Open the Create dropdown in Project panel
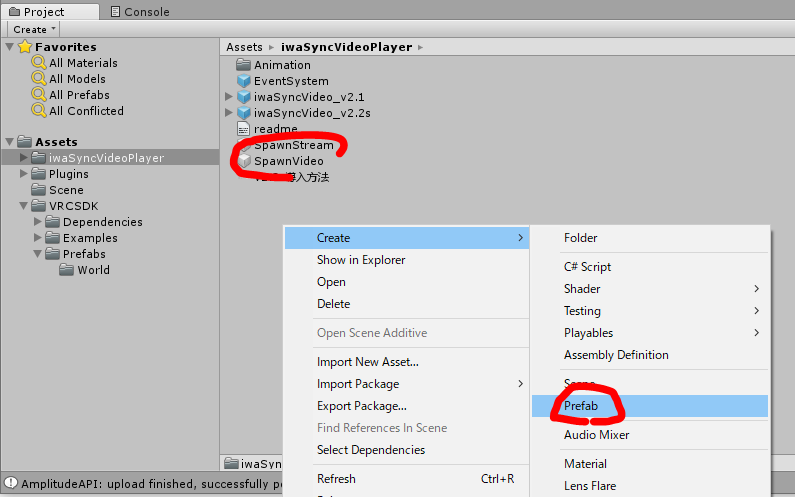795x497 pixels. 35,29
